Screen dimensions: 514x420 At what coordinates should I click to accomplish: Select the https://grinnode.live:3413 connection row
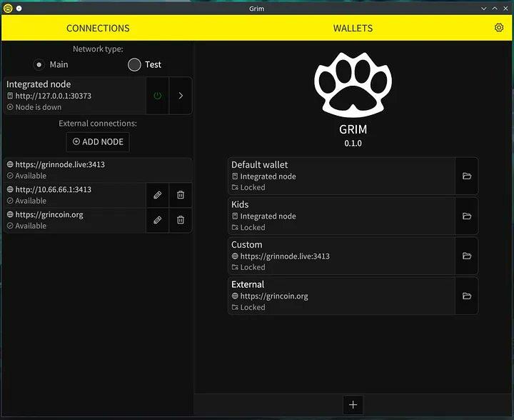pyautogui.click(x=98, y=170)
